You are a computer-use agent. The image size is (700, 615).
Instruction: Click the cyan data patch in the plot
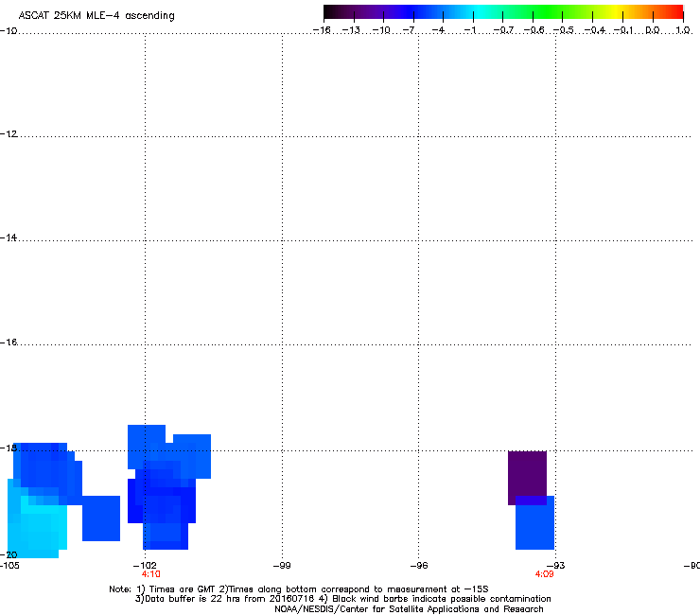click(x=38, y=525)
